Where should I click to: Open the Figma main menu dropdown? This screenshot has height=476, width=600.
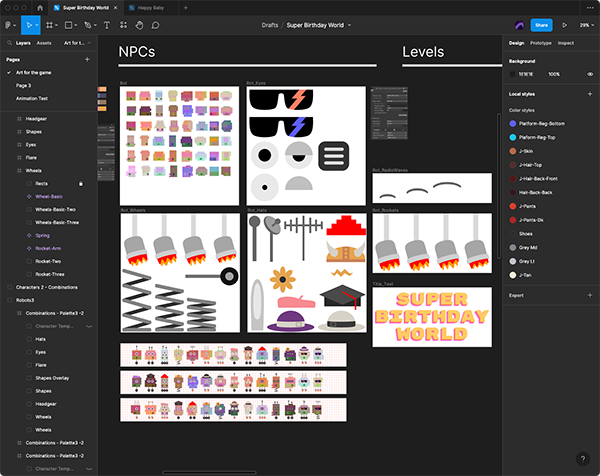[x=10, y=25]
